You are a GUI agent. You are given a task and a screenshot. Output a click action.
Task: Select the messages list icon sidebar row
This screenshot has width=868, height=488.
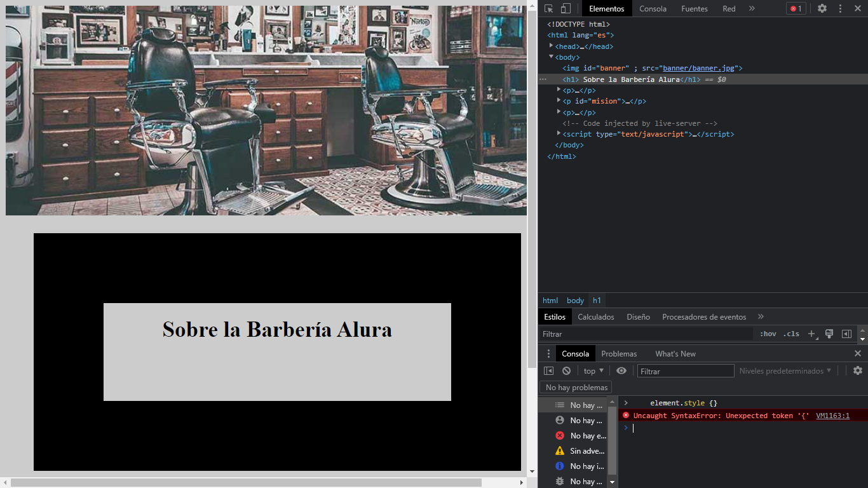point(573,405)
